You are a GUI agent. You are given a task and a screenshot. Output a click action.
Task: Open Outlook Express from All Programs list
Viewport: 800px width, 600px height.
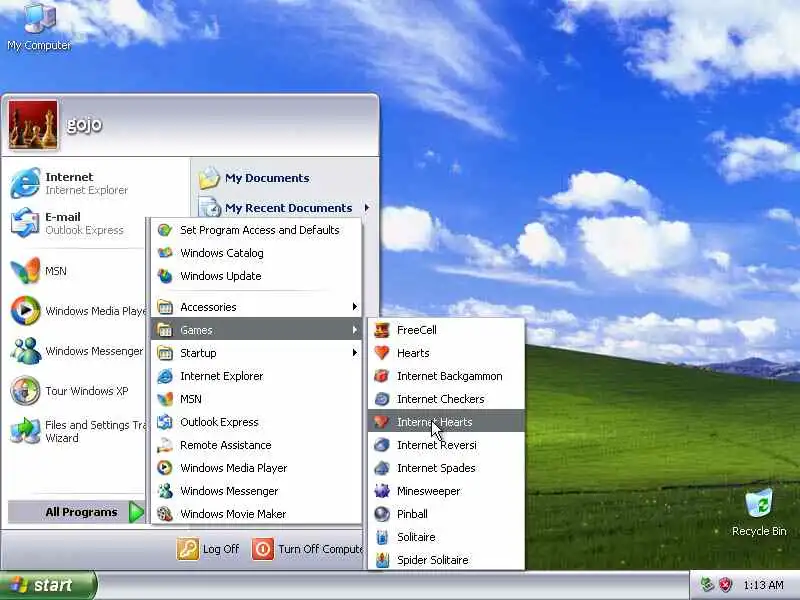[257, 422]
